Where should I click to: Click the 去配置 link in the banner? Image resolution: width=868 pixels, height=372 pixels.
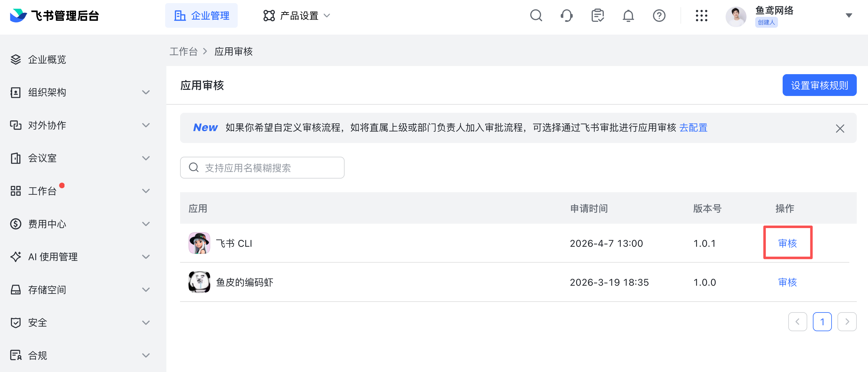(693, 128)
